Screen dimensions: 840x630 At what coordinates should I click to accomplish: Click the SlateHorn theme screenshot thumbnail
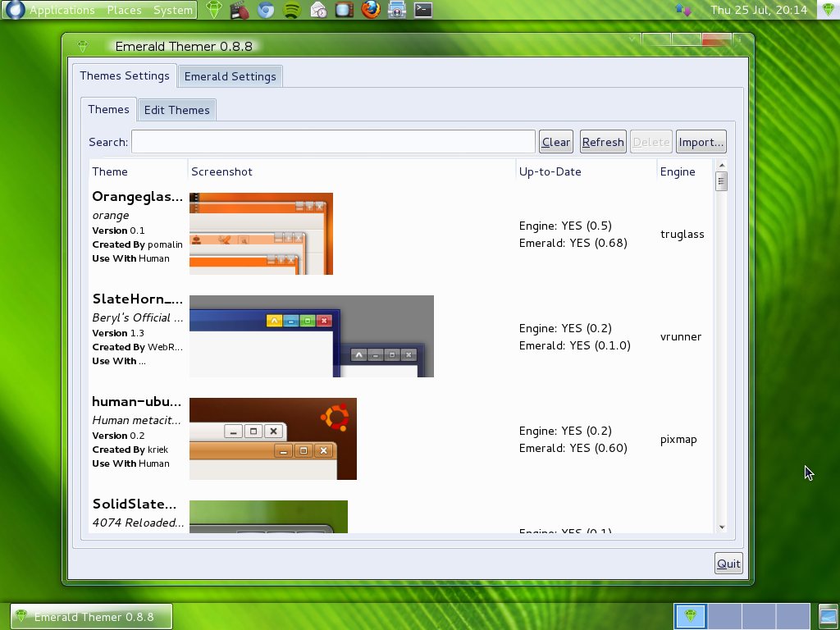click(x=311, y=336)
